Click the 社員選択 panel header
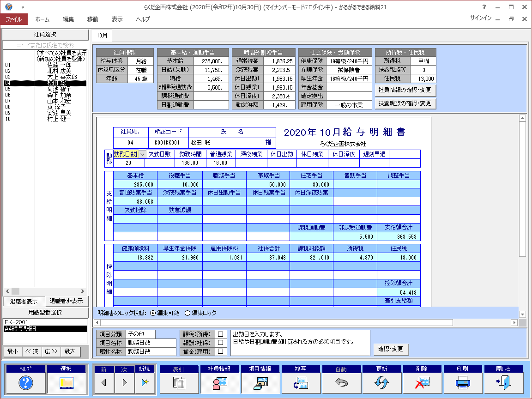The height and width of the screenshot is (399, 532). point(45,35)
